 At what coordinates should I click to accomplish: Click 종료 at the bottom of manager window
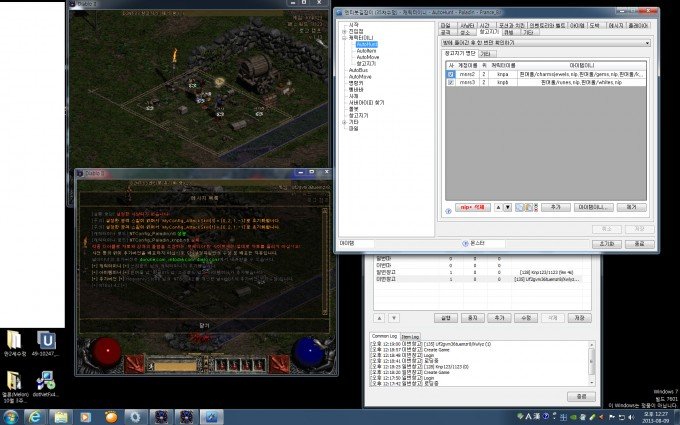tap(582, 397)
